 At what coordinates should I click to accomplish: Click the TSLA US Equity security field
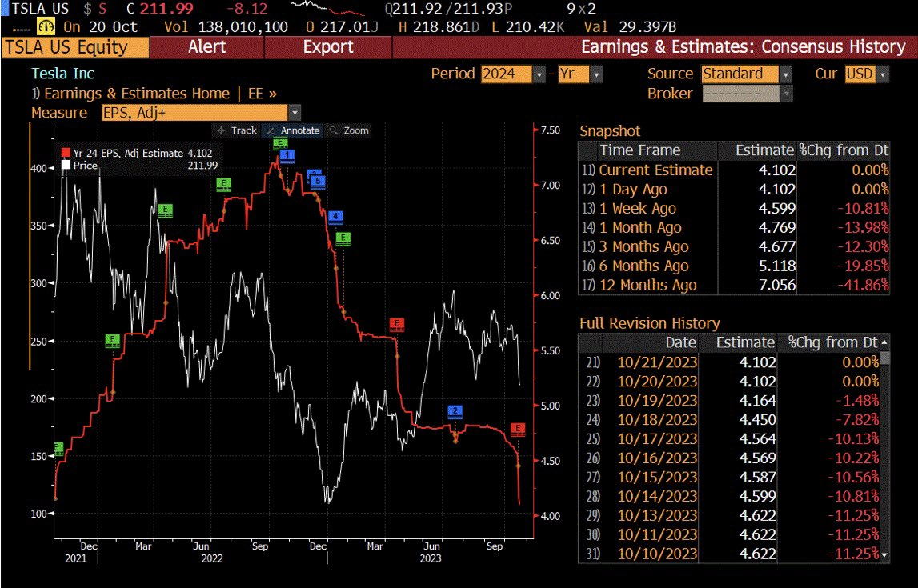(x=75, y=47)
